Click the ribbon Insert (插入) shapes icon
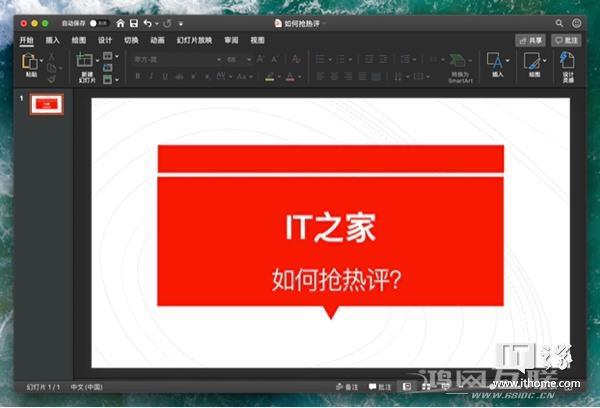Image resolution: width=600 pixels, height=408 pixels. (495, 60)
